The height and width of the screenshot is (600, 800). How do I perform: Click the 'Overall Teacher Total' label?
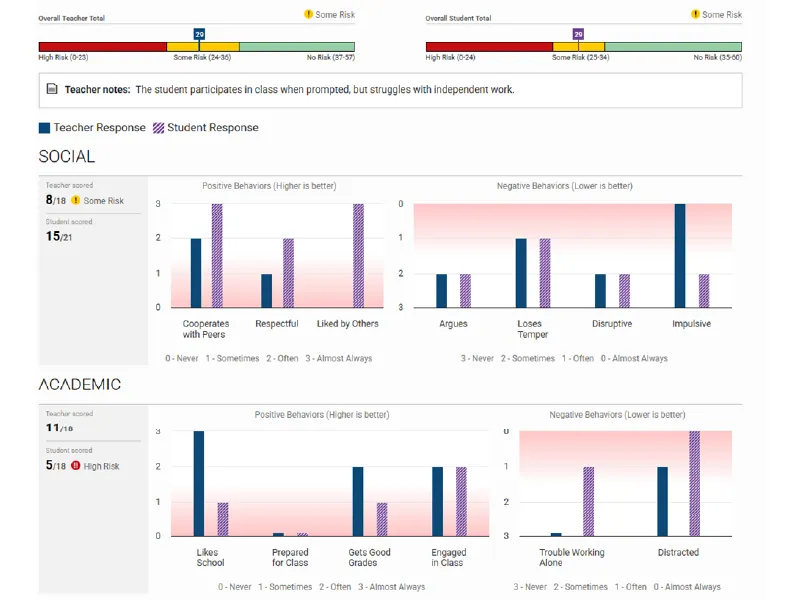[71, 18]
